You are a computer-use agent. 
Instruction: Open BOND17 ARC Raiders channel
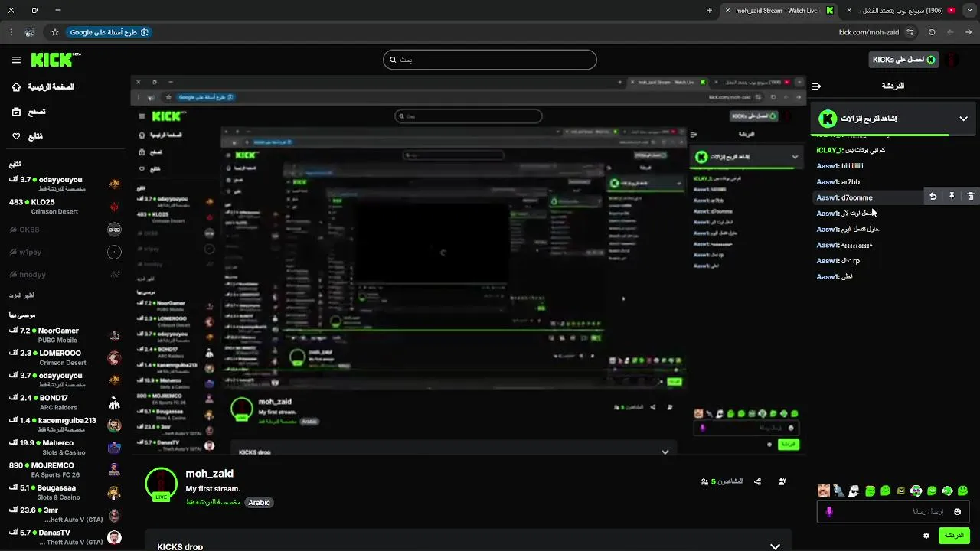click(x=64, y=403)
